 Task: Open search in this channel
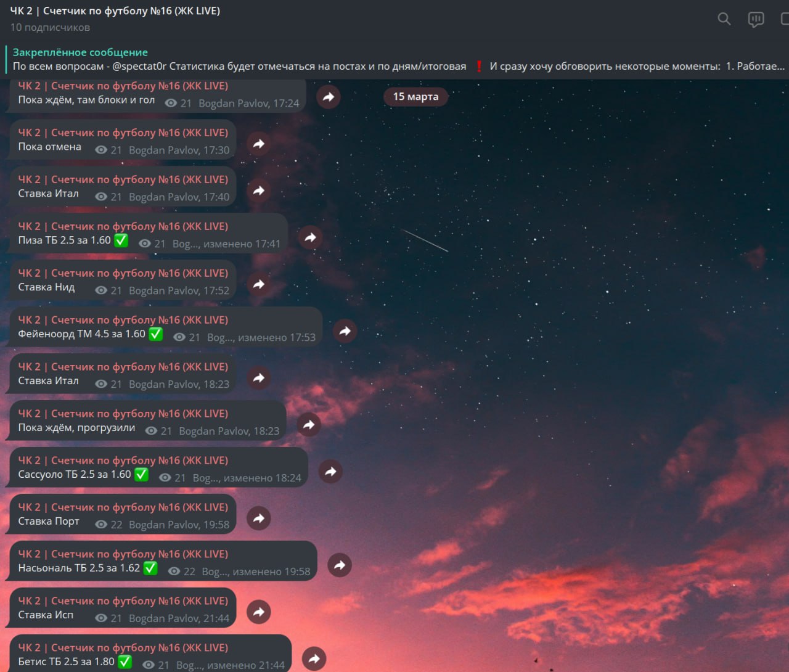click(724, 19)
